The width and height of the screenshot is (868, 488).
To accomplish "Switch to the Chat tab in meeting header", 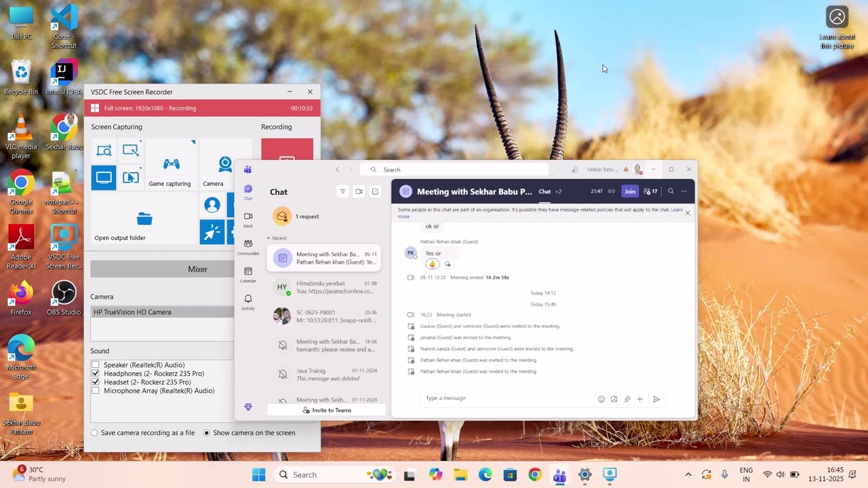I will [x=545, y=191].
